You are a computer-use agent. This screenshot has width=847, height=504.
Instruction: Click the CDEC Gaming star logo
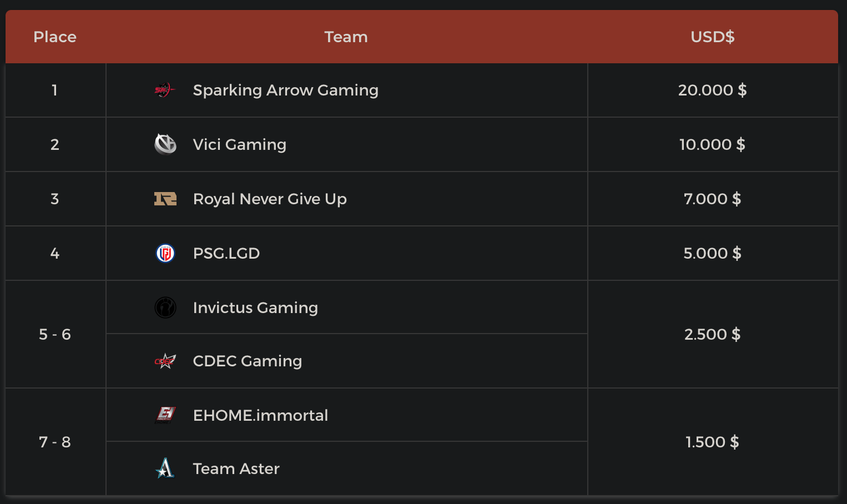click(165, 361)
